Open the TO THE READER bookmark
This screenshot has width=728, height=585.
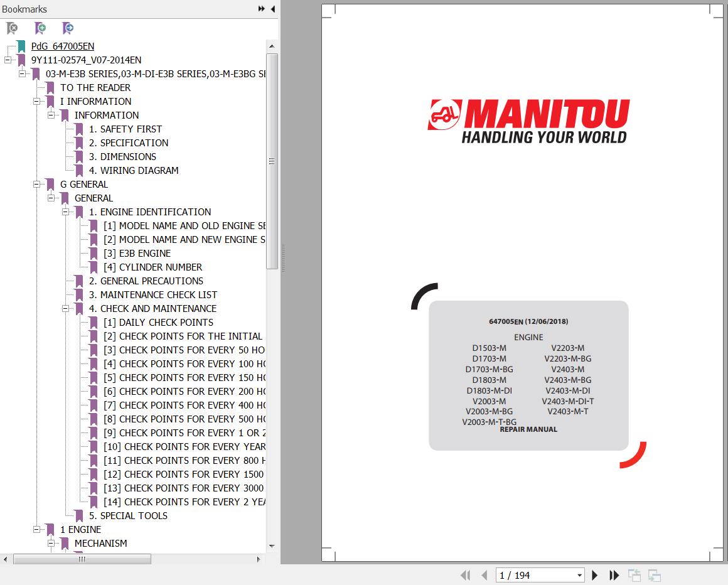95,88
